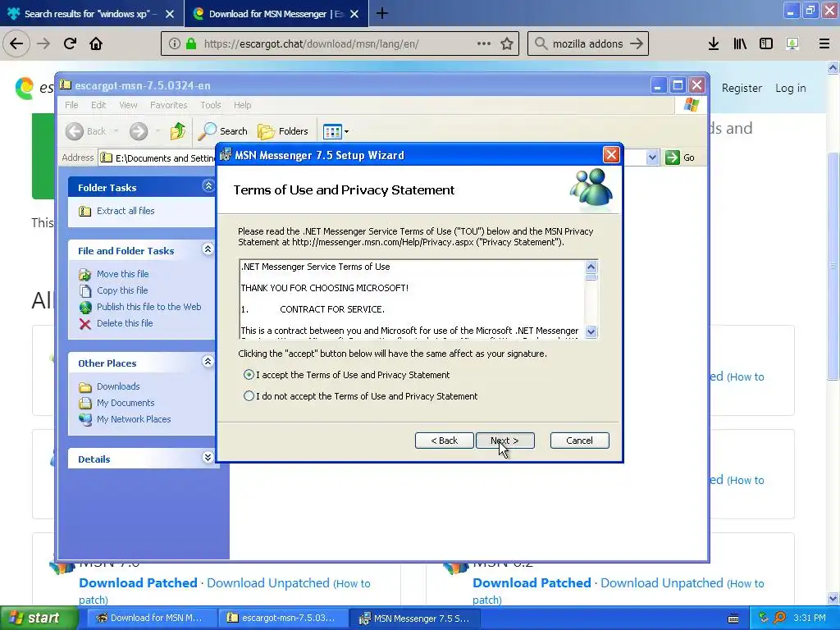Viewport: 840px width, 630px height.
Task: Open My Network Places link
Action: click(134, 419)
